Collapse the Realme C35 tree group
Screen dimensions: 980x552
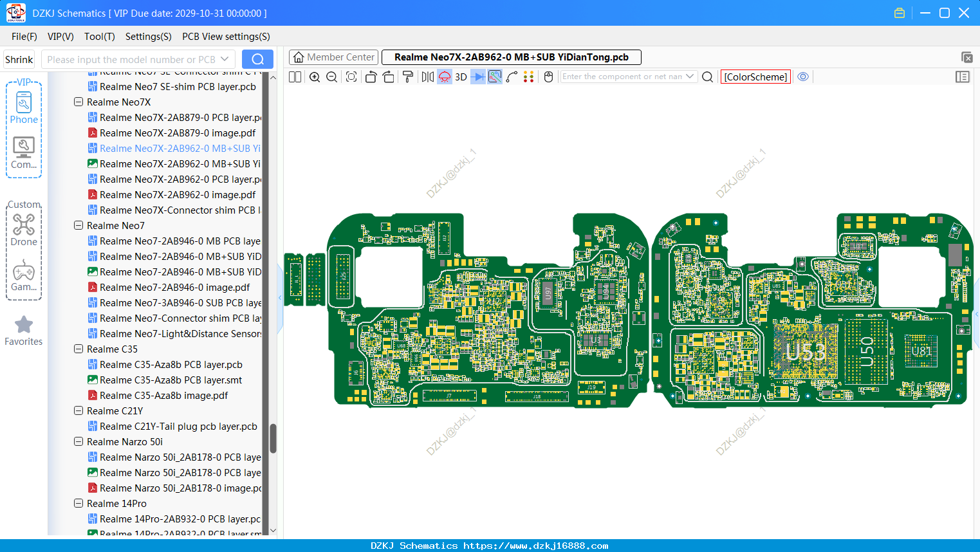pos(79,349)
